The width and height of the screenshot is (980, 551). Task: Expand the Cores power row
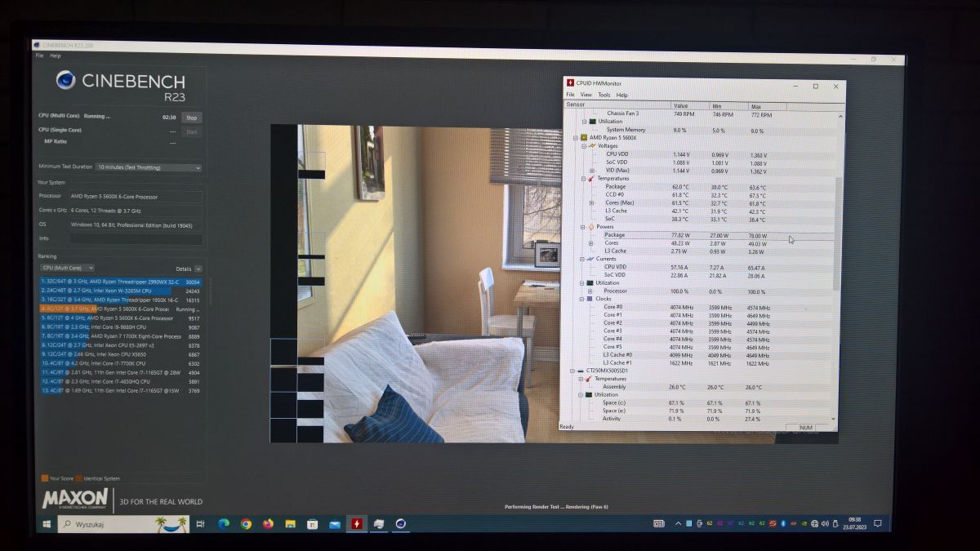pyautogui.click(x=590, y=243)
